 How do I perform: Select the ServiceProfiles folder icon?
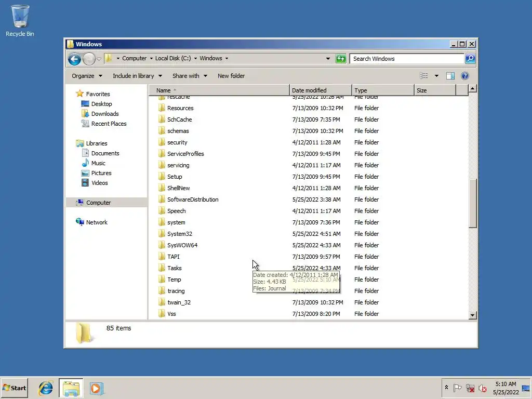(162, 154)
